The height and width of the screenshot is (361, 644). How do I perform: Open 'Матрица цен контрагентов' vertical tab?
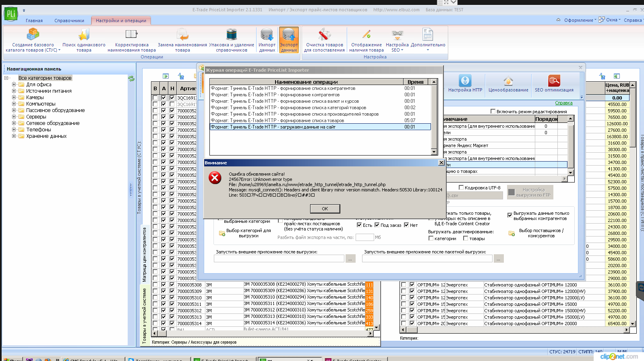point(144,255)
